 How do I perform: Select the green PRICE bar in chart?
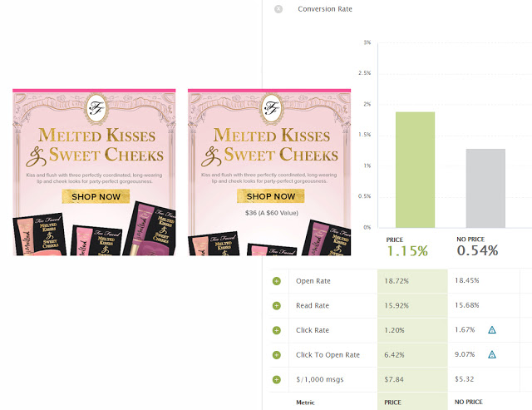pos(415,170)
